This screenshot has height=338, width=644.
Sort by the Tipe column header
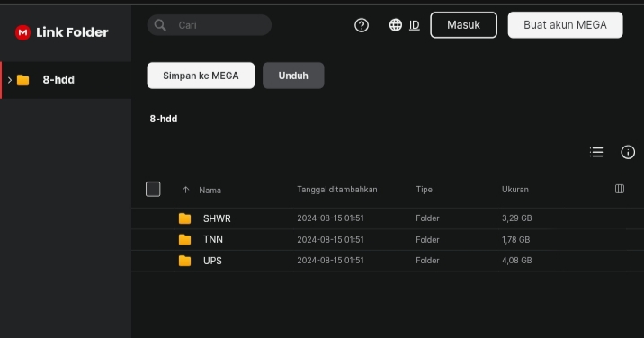click(425, 190)
